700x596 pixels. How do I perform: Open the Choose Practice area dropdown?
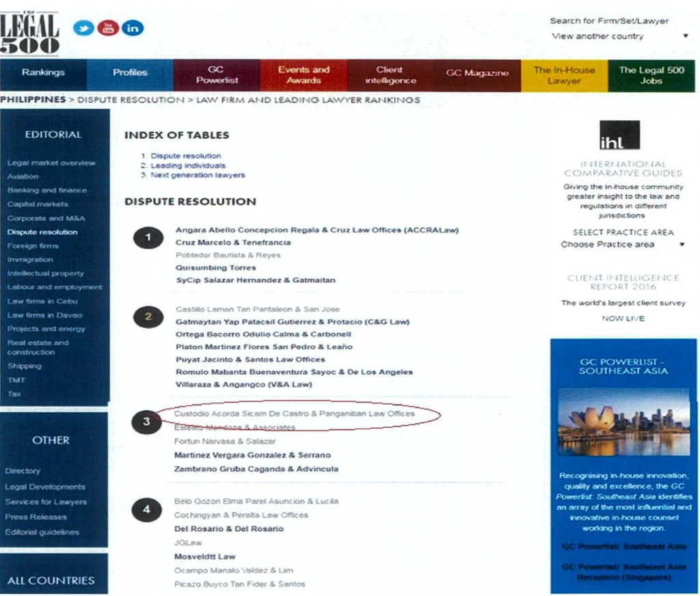(x=622, y=244)
